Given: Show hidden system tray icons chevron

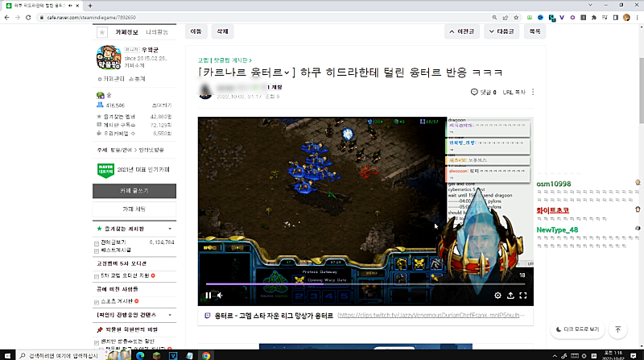Looking at the screenshot, I should (555, 355).
